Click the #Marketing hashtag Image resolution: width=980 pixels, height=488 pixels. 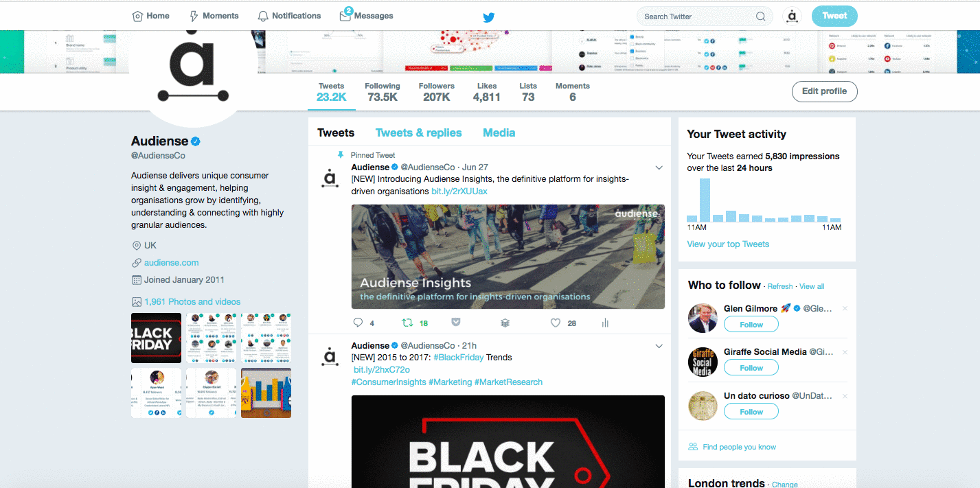pyautogui.click(x=450, y=382)
